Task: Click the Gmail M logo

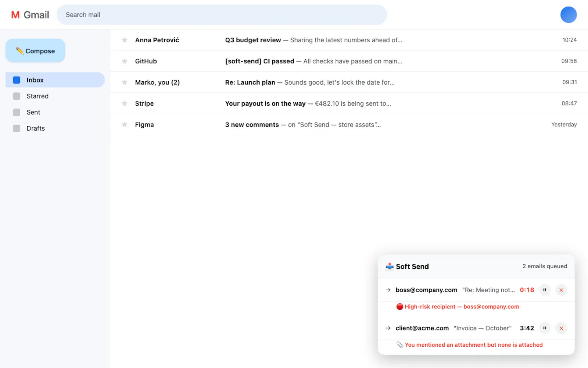Action: tap(15, 15)
